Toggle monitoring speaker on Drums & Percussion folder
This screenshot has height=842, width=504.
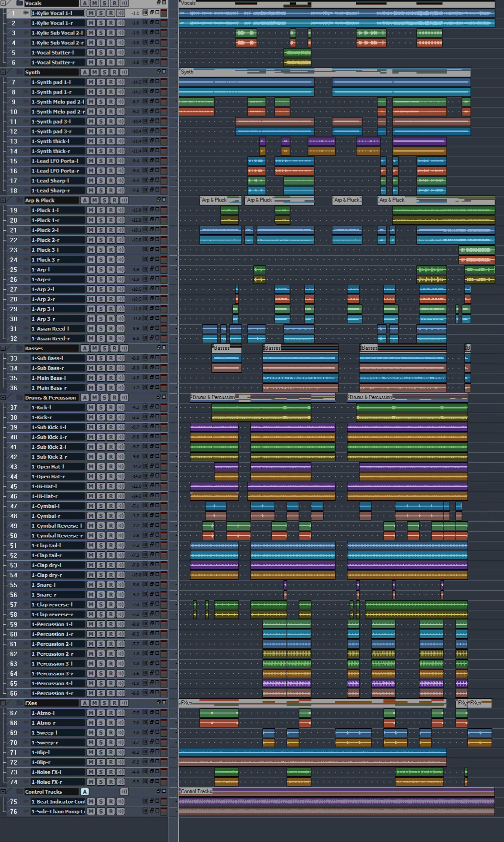[x=124, y=397]
